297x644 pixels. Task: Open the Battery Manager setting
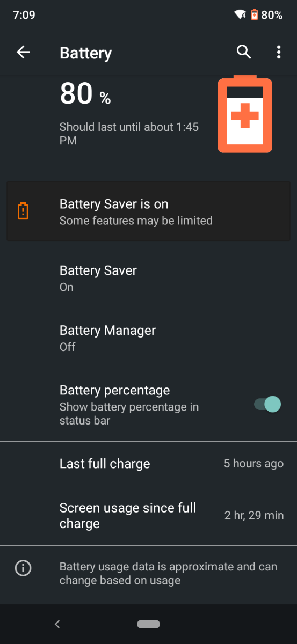coord(148,338)
